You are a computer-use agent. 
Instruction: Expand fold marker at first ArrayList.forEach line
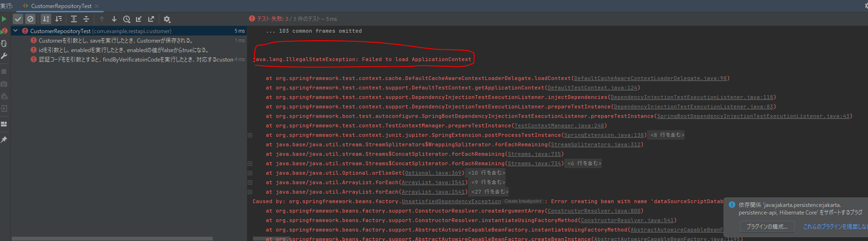tap(250, 182)
